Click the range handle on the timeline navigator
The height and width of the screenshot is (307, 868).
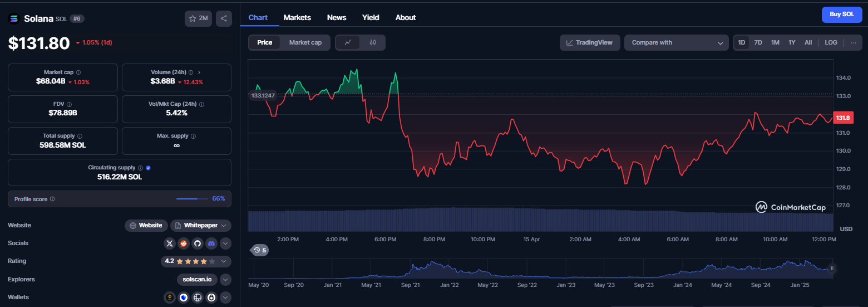click(832, 268)
